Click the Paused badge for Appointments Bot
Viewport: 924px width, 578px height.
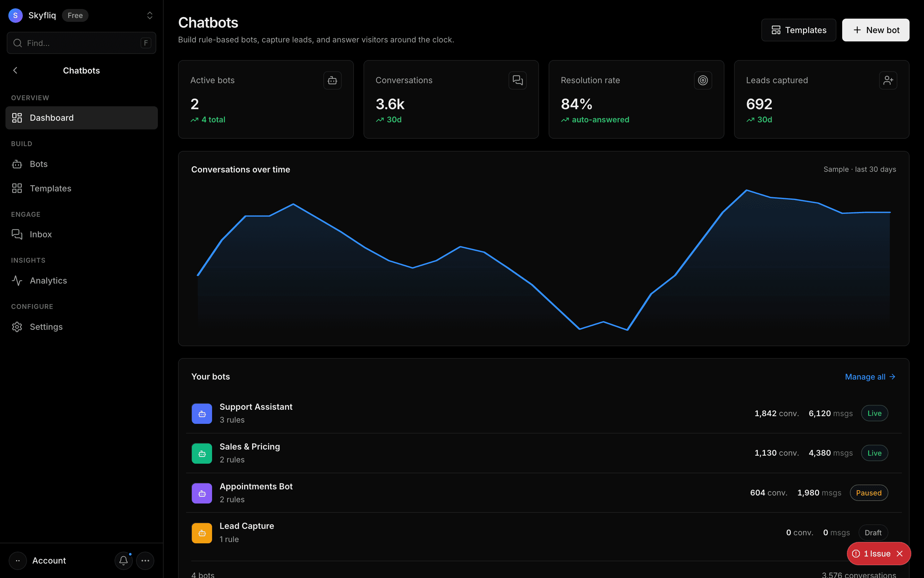point(868,493)
